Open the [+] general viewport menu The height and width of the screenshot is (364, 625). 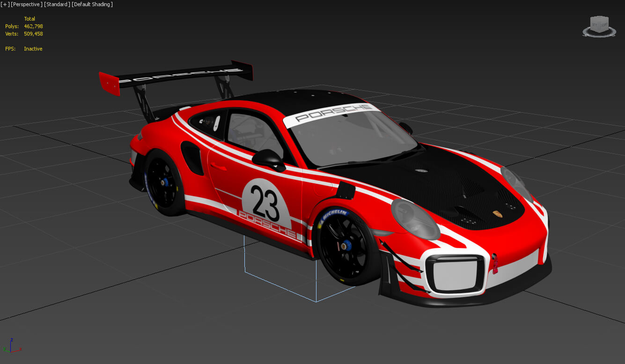[5, 4]
